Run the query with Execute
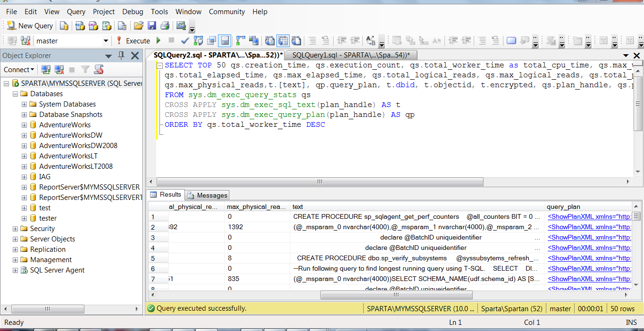The height and width of the screenshot is (331, 644). click(x=133, y=41)
